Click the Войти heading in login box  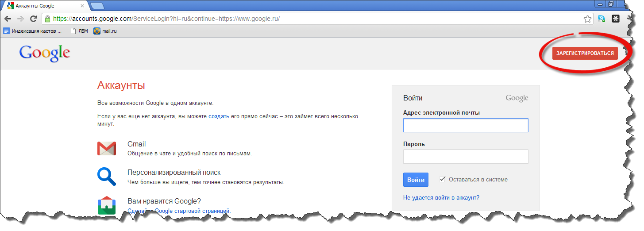pos(413,98)
